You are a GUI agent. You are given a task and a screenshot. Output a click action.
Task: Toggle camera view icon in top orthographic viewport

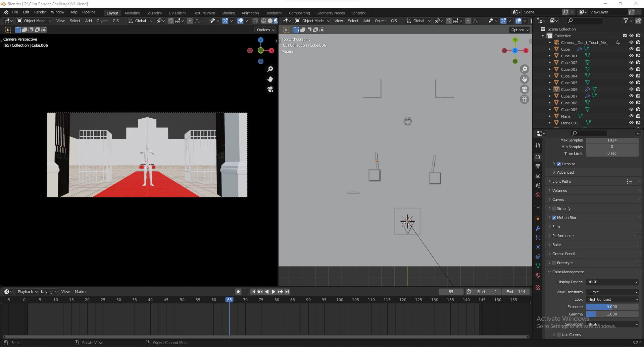pyautogui.click(x=525, y=89)
